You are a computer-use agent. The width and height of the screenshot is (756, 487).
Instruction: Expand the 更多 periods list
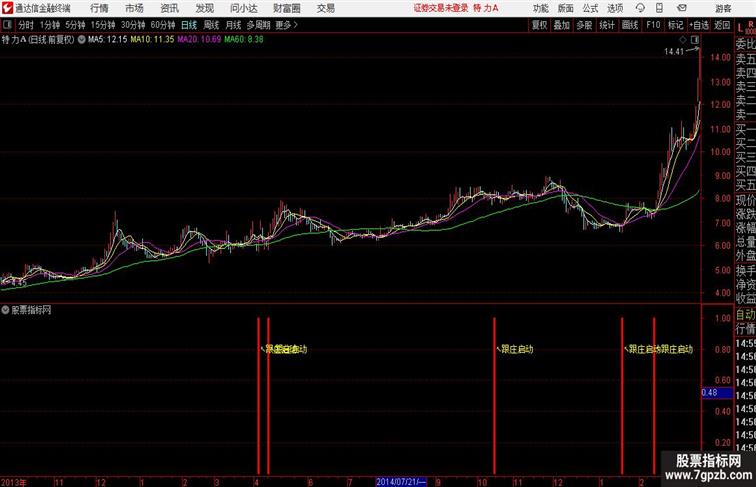tap(286, 25)
